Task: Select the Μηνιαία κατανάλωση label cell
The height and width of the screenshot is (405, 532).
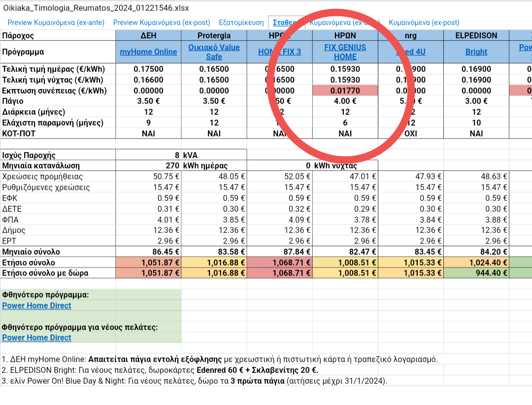Action: [58, 166]
